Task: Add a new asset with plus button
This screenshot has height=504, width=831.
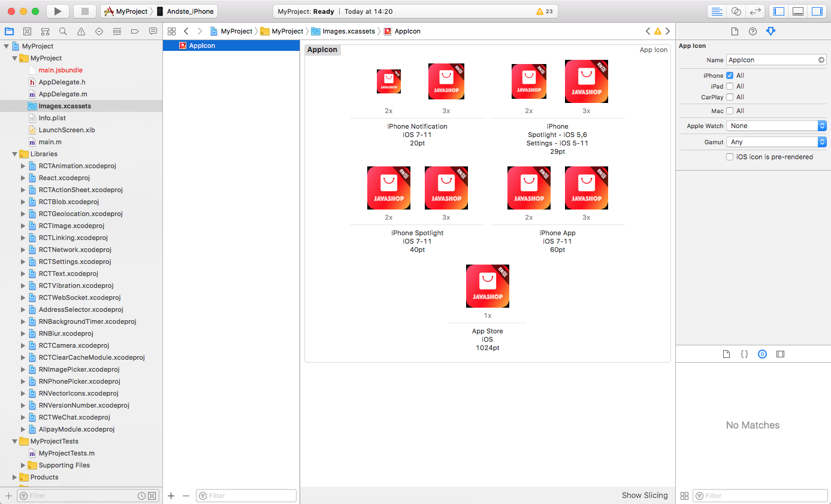Action: click(171, 496)
